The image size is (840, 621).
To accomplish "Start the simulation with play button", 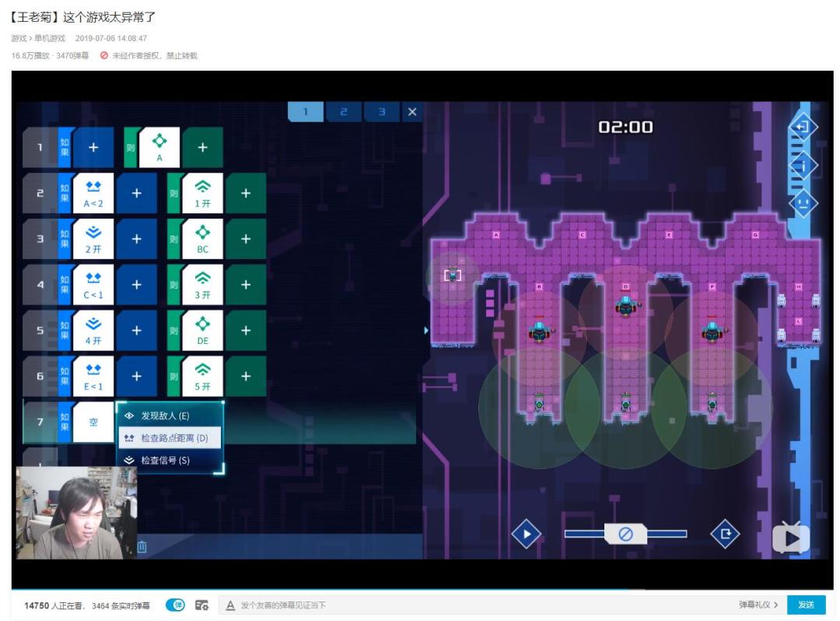I will click(x=526, y=534).
